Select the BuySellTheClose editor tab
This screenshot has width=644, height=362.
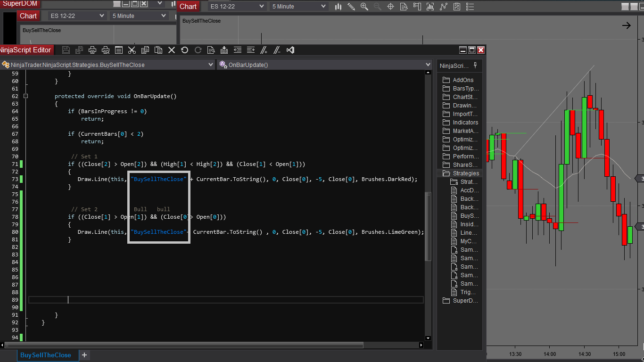[x=46, y=355]
